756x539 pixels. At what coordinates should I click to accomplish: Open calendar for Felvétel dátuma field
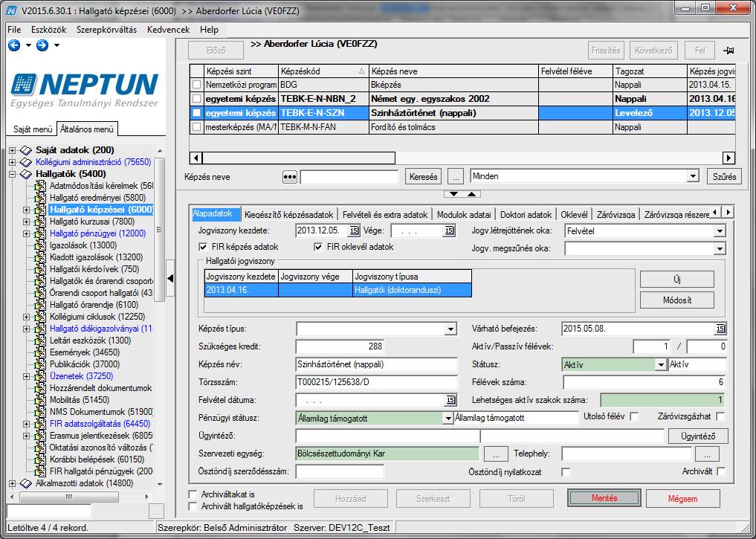(450, 400)
